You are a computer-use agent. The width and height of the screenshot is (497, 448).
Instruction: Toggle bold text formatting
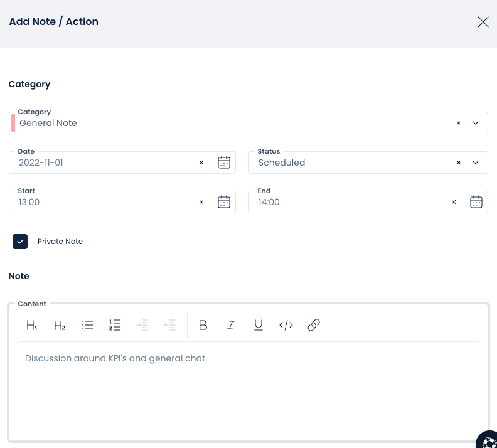pos(203,325)
